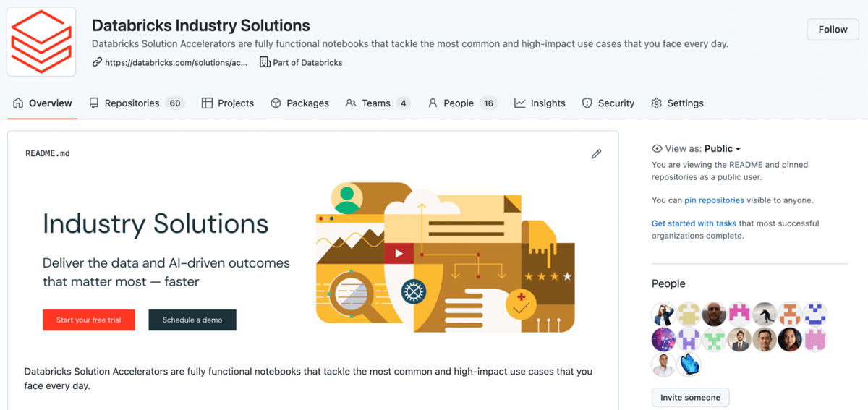Click the Follow button
Image resolution: width=868 pixels, height=410 pixels.
[833, 30]
